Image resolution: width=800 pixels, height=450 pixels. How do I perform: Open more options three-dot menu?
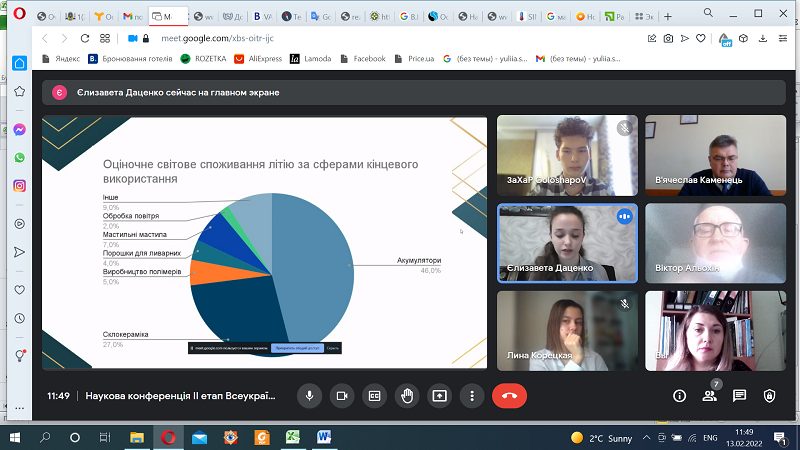[472, 396]
